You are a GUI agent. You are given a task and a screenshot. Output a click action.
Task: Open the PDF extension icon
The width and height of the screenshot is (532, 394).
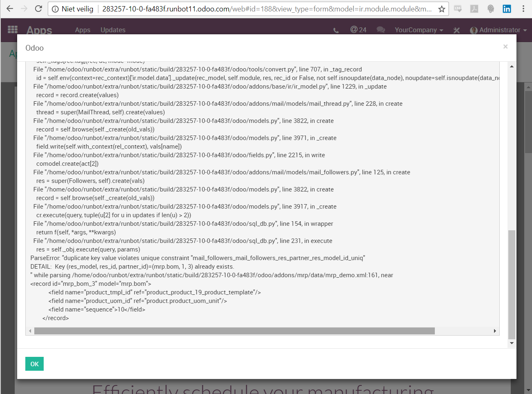[x=474, y=9]
